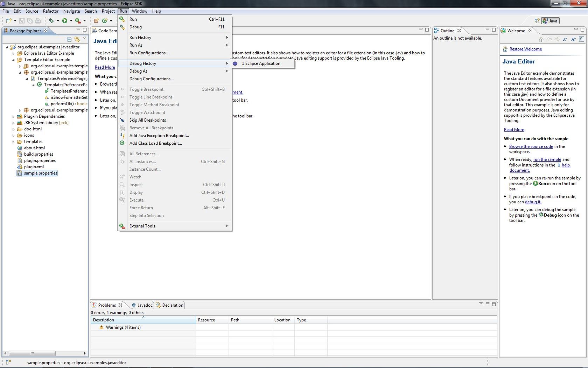Switch to the Javadoc tab

142,305
